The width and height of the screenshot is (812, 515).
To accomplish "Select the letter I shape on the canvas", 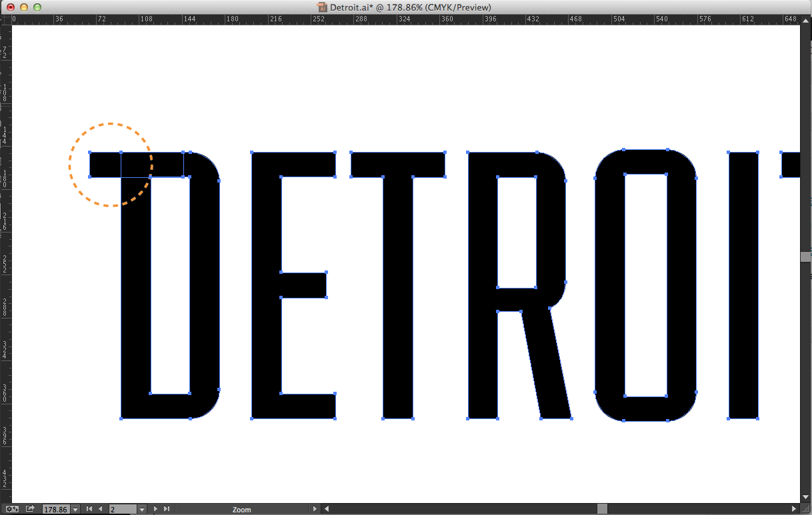I will click(x=743, y=285).
